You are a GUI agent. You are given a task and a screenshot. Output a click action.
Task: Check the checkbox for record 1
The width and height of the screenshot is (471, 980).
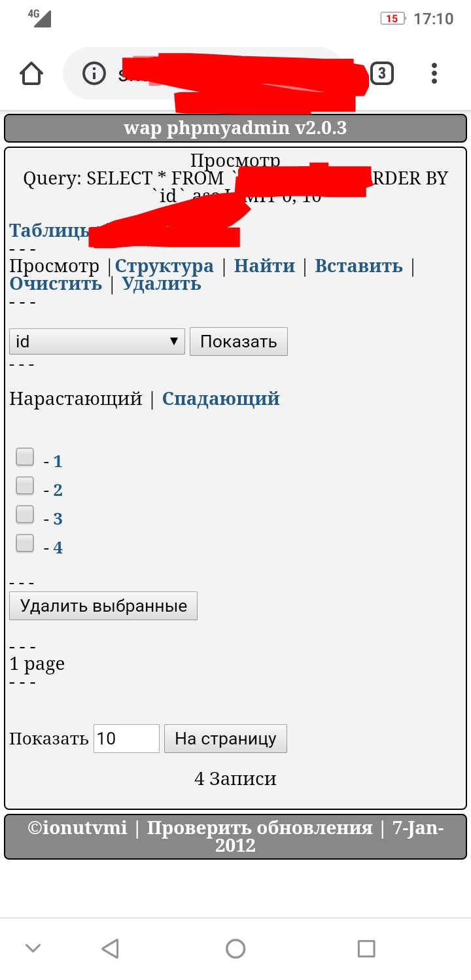pyautogui.click(x=25, y=457)
